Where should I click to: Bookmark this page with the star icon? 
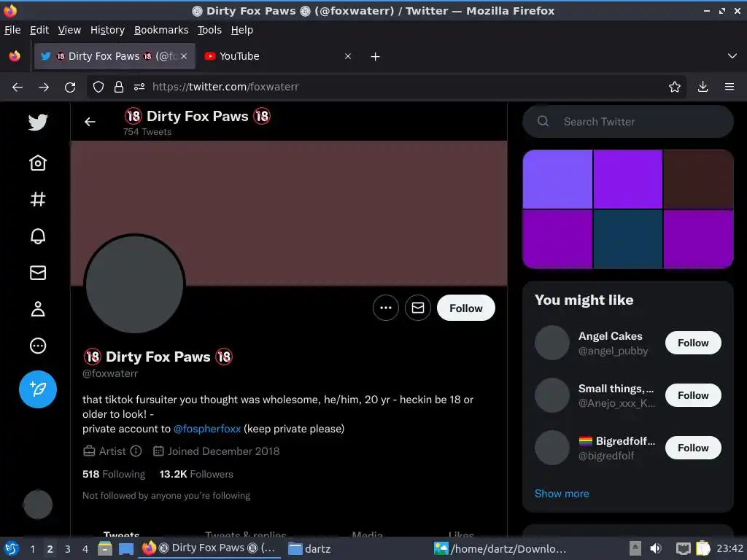675,87
